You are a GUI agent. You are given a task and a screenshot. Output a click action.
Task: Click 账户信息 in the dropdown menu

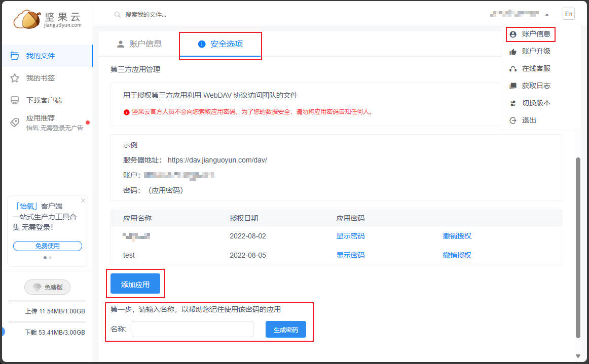tap(536, 34)
